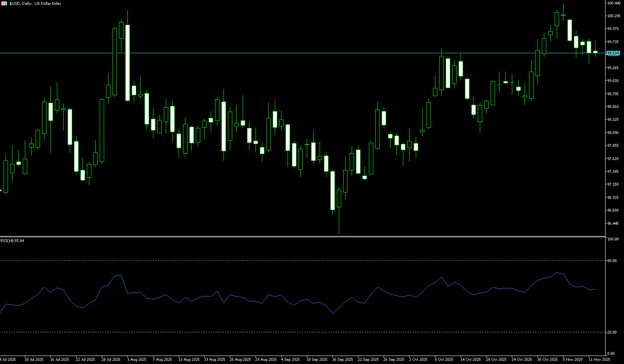Click the '10 Jul 2025' date label

pyautogui.click(x=34, y=360)
